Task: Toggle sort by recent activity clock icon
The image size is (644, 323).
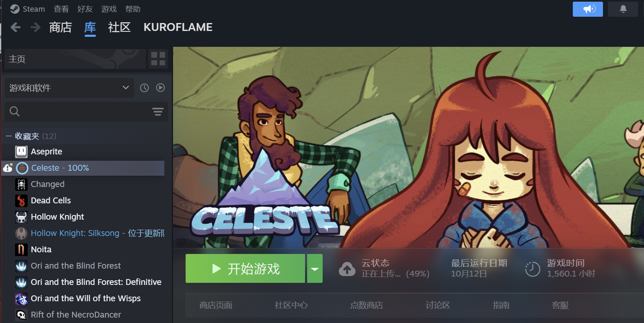Action: coord(145,88)
